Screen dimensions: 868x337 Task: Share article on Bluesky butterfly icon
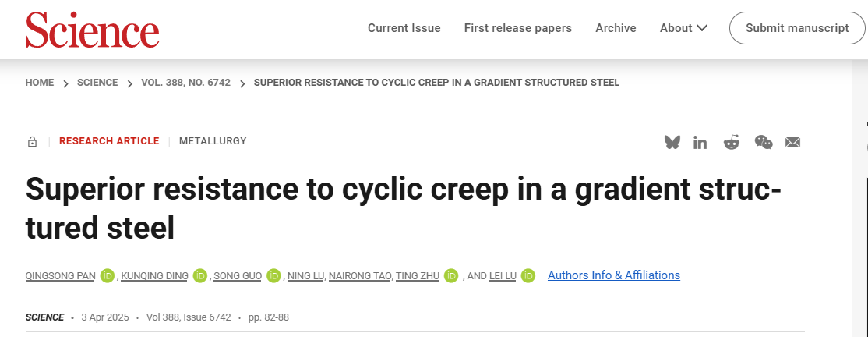click(672, 143)
